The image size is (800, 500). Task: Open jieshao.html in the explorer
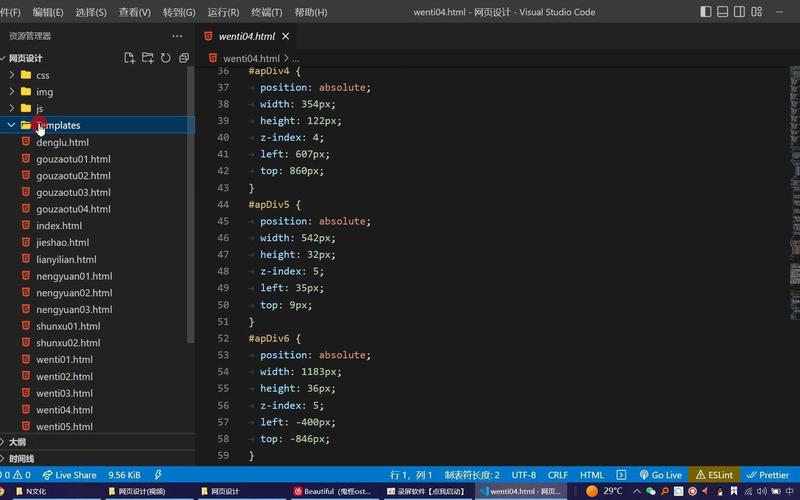point(62,242)
